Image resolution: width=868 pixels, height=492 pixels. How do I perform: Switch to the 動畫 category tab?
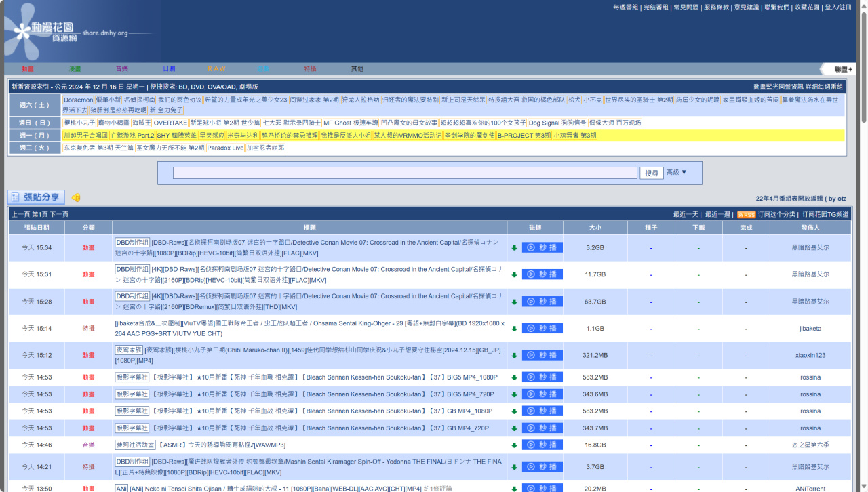(x=28, y=69)
